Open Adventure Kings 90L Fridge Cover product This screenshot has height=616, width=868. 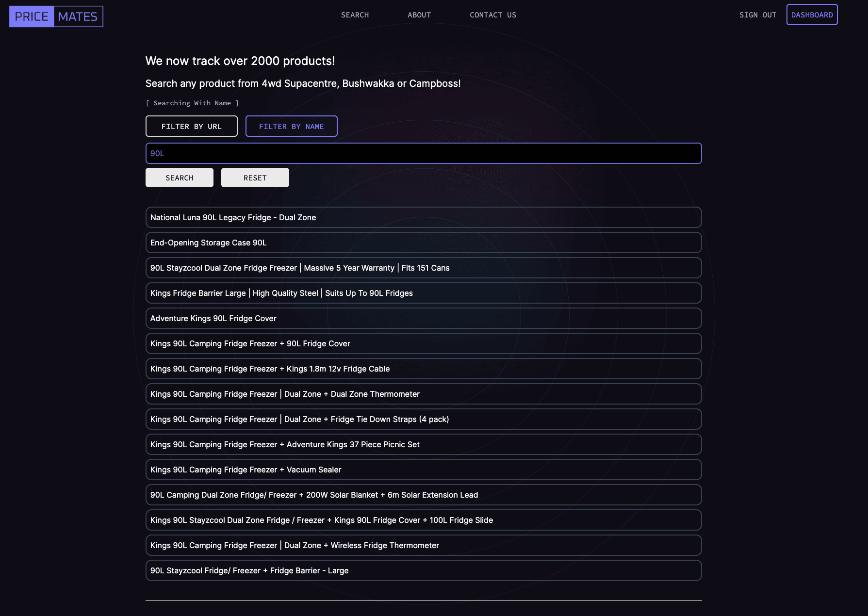click(x=423, y=318)
